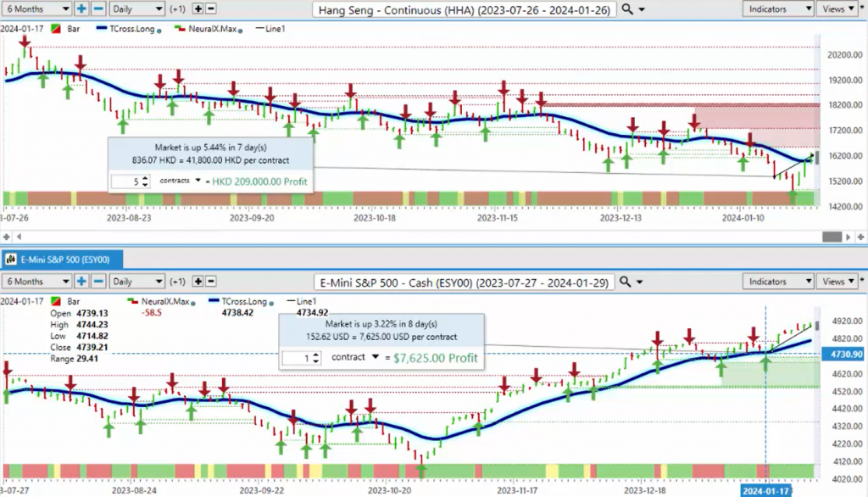Click black plus forecast button on S&P chart
The width and height of the screenshot is (868, 497).
tap(198, 282)
